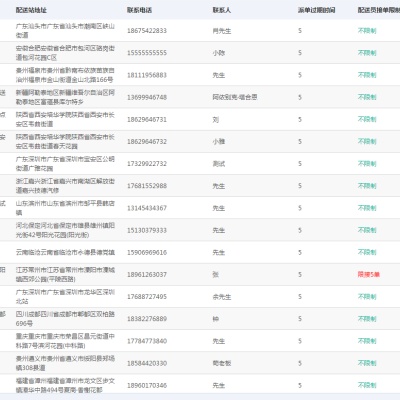Click contact name 测试
The height and width of the screenshot is (400, 400).
pos(219,164)
